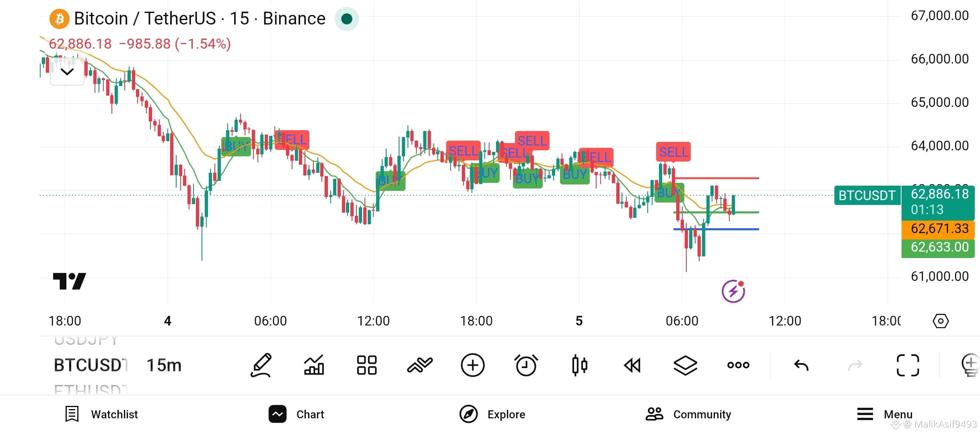980x434 pixels.
Task: Open the BTCUSDT symbol picker
Action: coord(91,365)
